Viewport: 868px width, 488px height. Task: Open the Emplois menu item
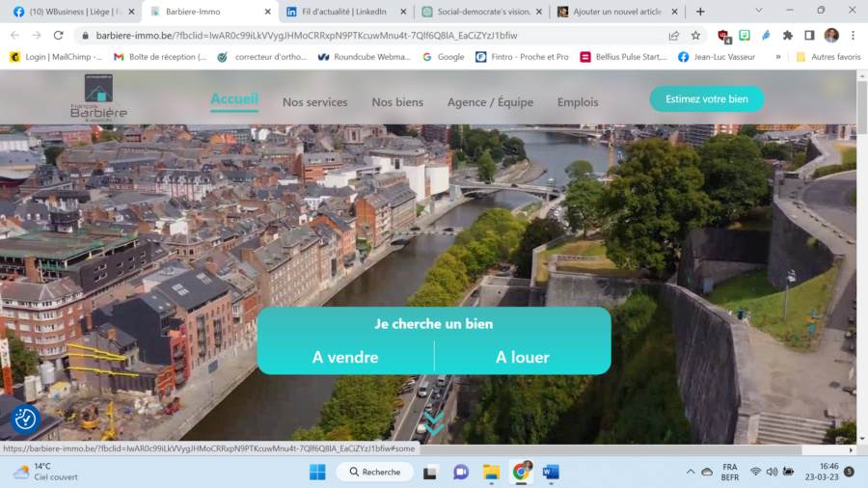point(578,102)
